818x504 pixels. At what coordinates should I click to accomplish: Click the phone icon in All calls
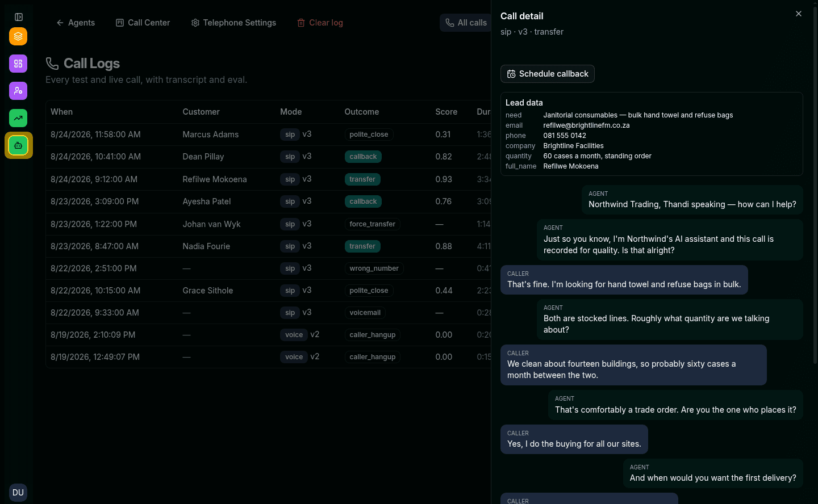point(450,23)
